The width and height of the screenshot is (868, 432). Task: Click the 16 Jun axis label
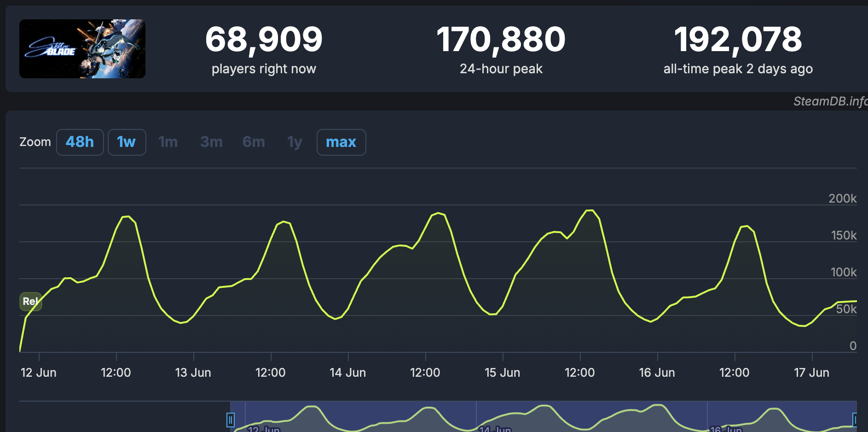657,373
